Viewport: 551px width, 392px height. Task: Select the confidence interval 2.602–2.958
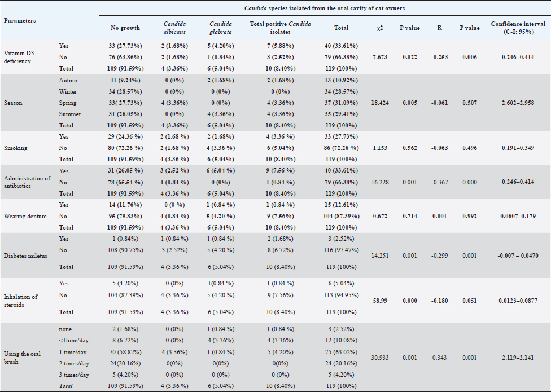(x=518, y=103)
